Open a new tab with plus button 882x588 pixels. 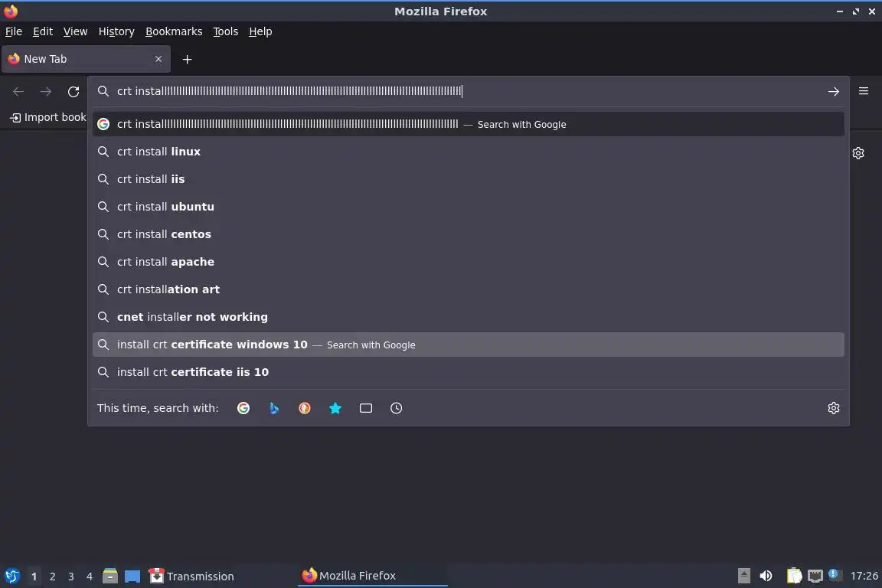point(188,60)
